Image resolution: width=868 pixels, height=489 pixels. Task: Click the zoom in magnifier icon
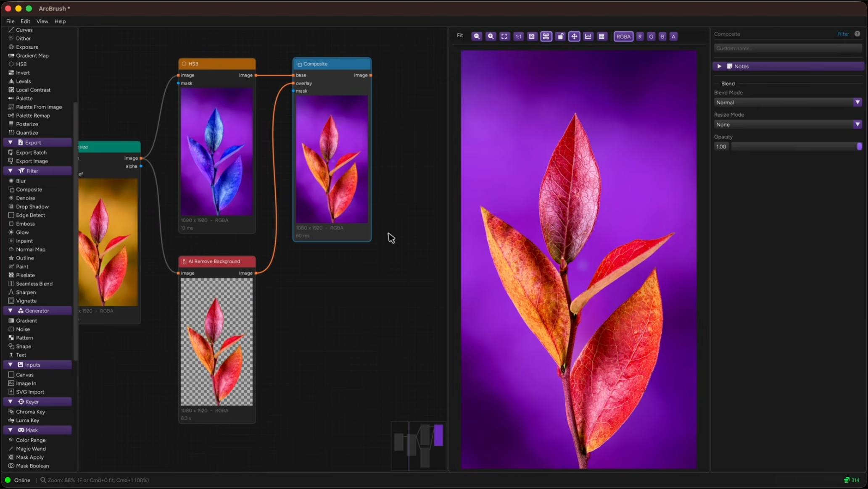click(x=491, y=37)
